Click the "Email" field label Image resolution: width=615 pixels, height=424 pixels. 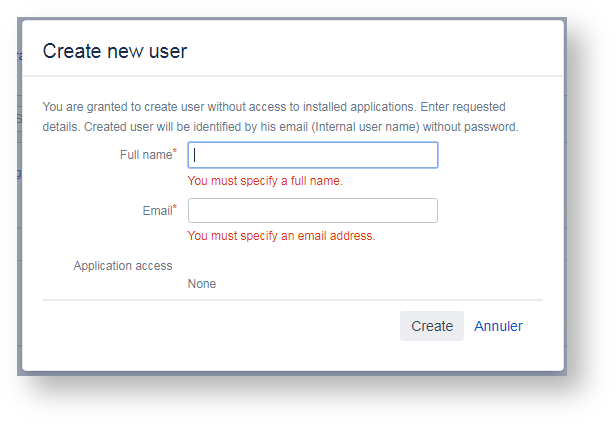click(x=157, y=212)
